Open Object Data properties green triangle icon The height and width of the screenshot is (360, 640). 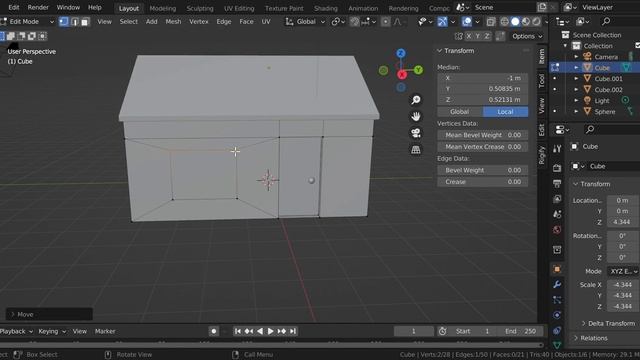(x=557, y=345)
